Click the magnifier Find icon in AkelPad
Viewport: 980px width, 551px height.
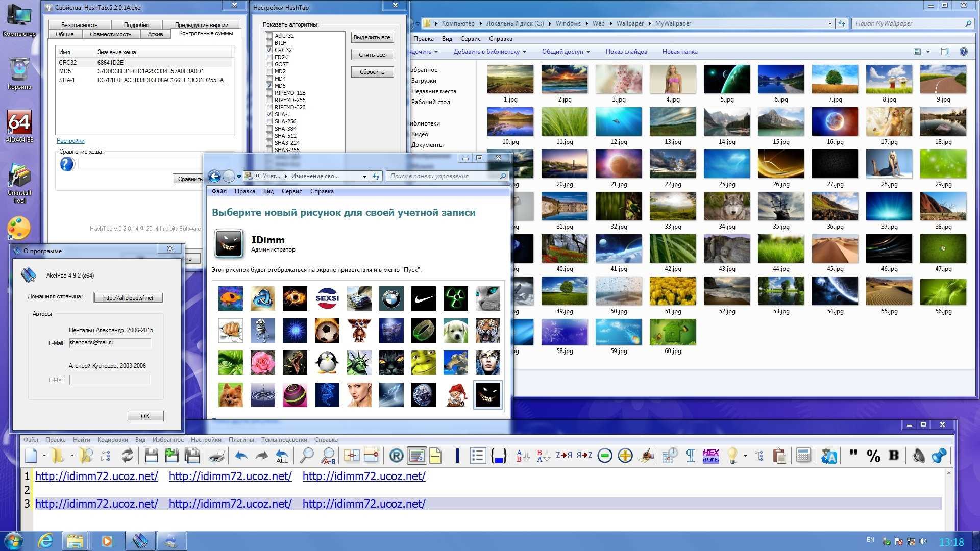coord(306,456)
